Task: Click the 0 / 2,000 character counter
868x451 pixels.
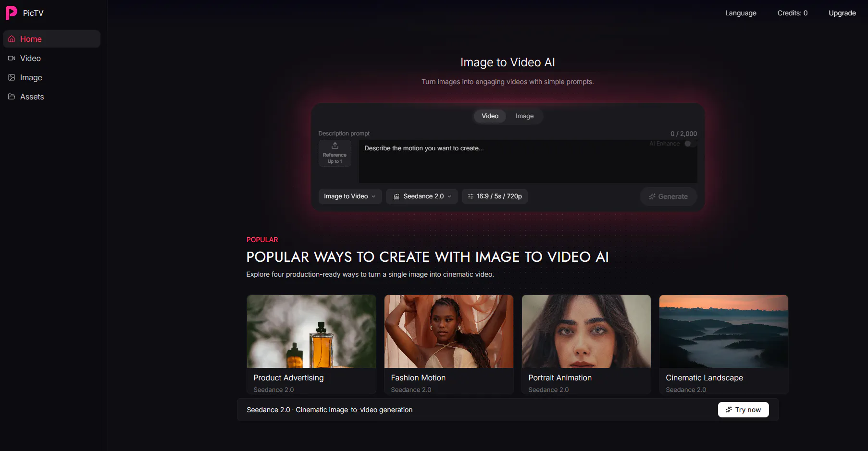Action: (x=683, y=134)
